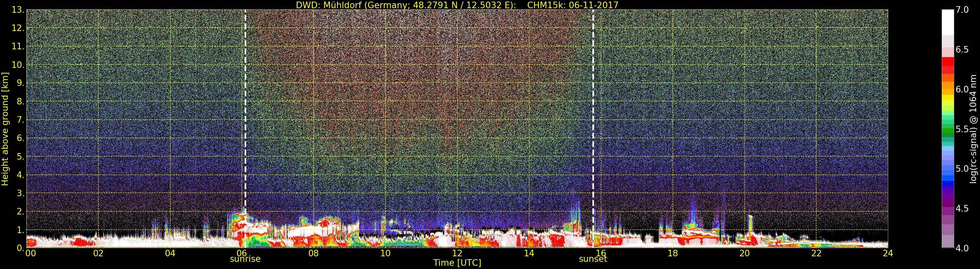Click time axis tick '22'
The height and width of the screenshot is (269, 980).
coord(816,253)
